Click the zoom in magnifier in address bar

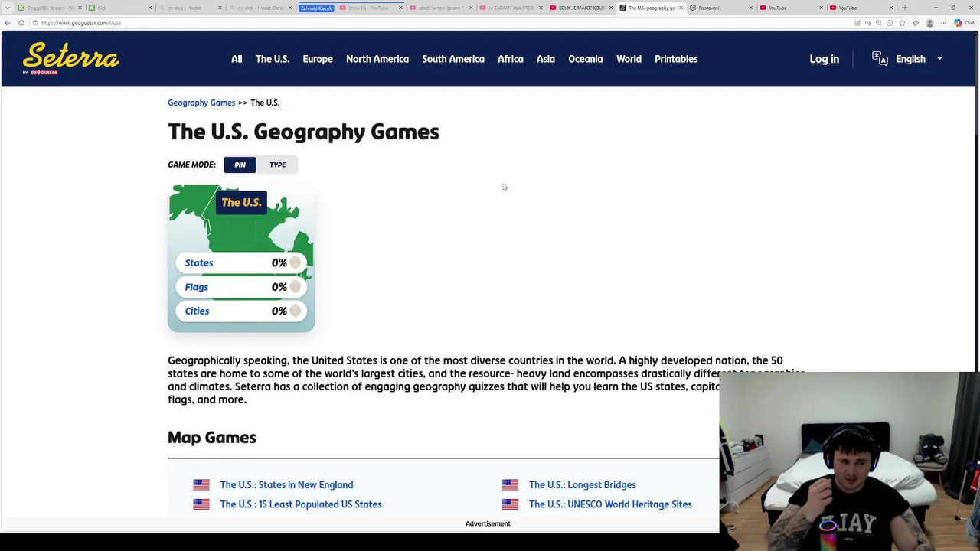point(879,23)
